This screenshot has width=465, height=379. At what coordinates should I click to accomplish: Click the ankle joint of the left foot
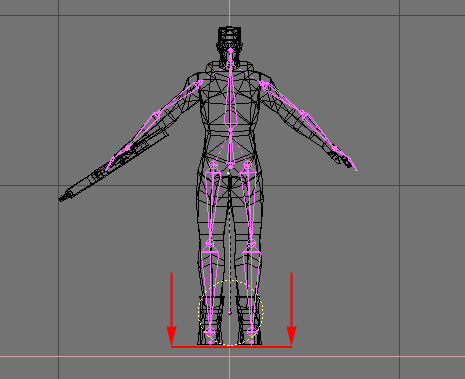point(210,332)
